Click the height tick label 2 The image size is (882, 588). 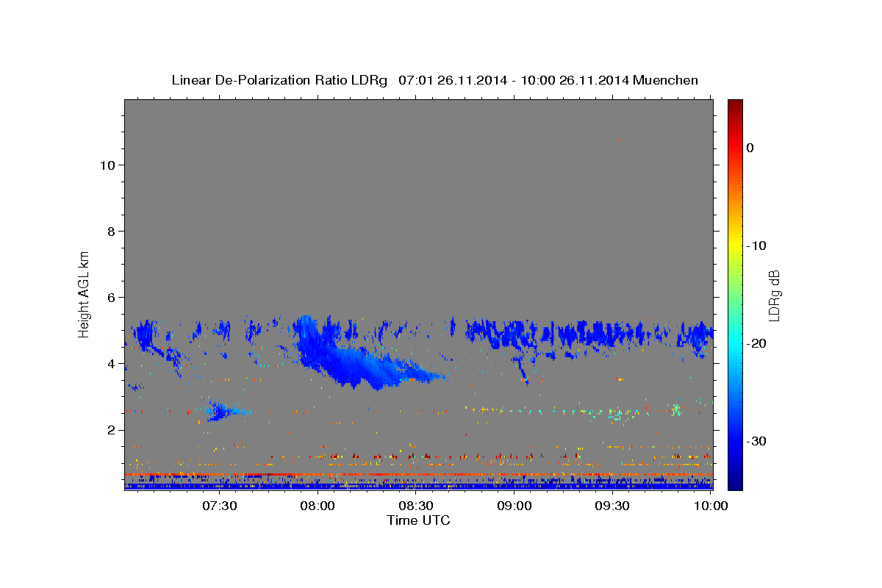pyautogui.click(x=110, y=429)
